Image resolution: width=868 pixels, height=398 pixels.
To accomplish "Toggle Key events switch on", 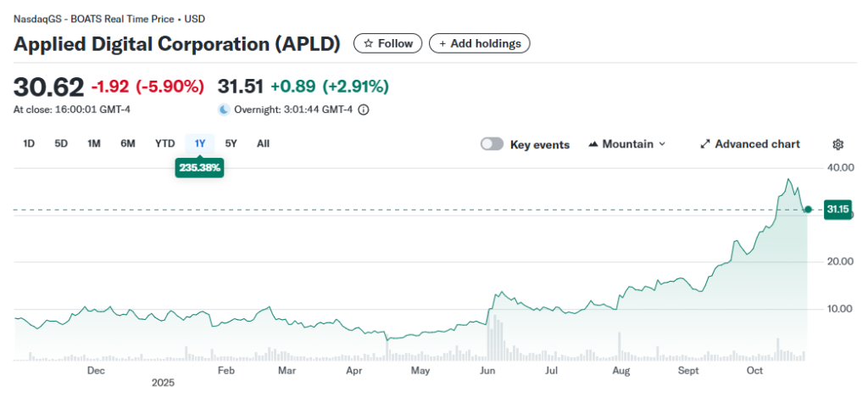I will pyautogui.click(x=492, y=144).
